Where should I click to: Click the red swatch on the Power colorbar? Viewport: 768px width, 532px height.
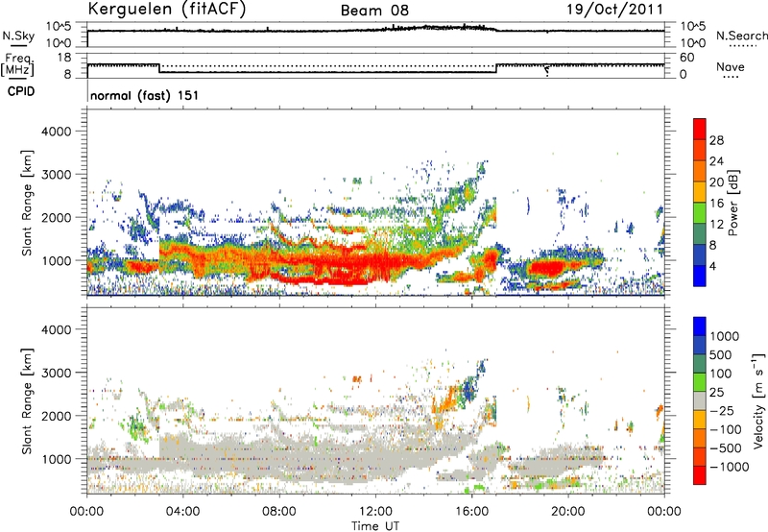(700, 129)
